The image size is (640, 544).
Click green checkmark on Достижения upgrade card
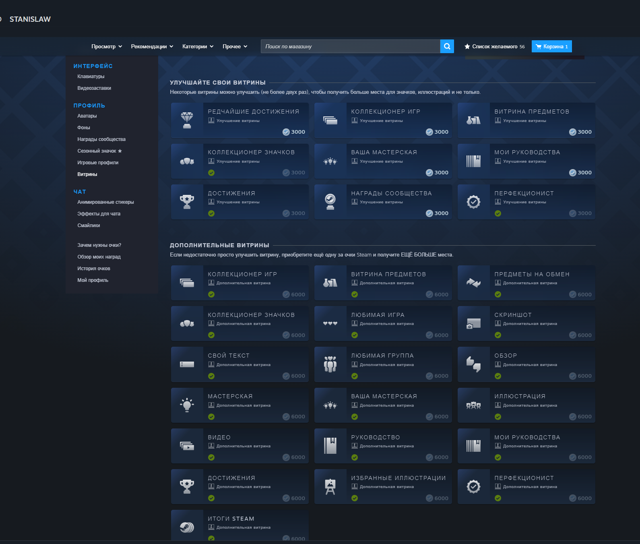coord(211,213)
